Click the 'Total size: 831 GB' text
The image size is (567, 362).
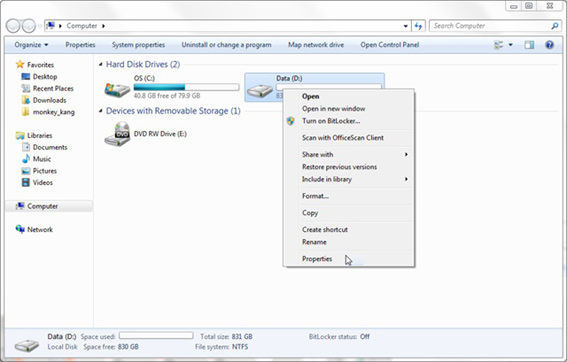pyautogui.click(x=226, y=337)
